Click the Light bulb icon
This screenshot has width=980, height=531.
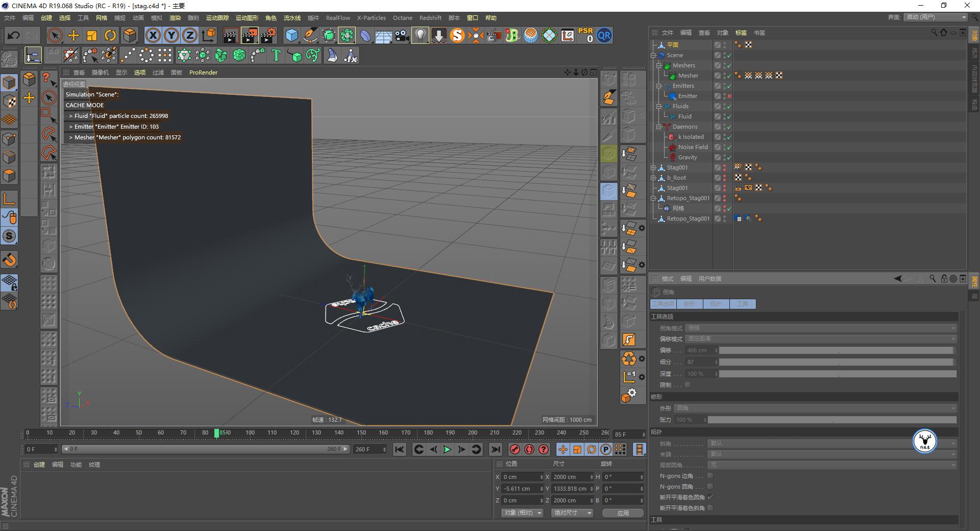420,35
